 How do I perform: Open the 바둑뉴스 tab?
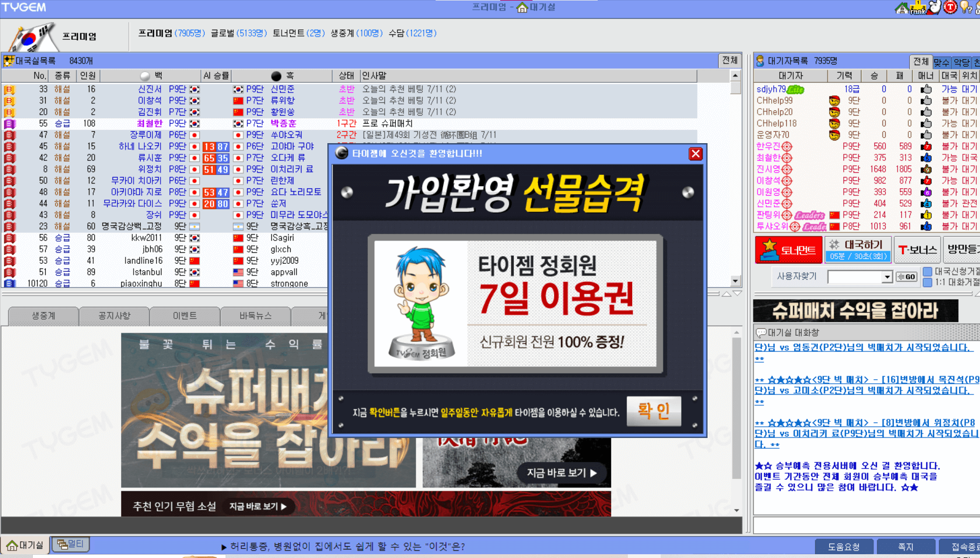pyautogui.click(x=256, y=316)
